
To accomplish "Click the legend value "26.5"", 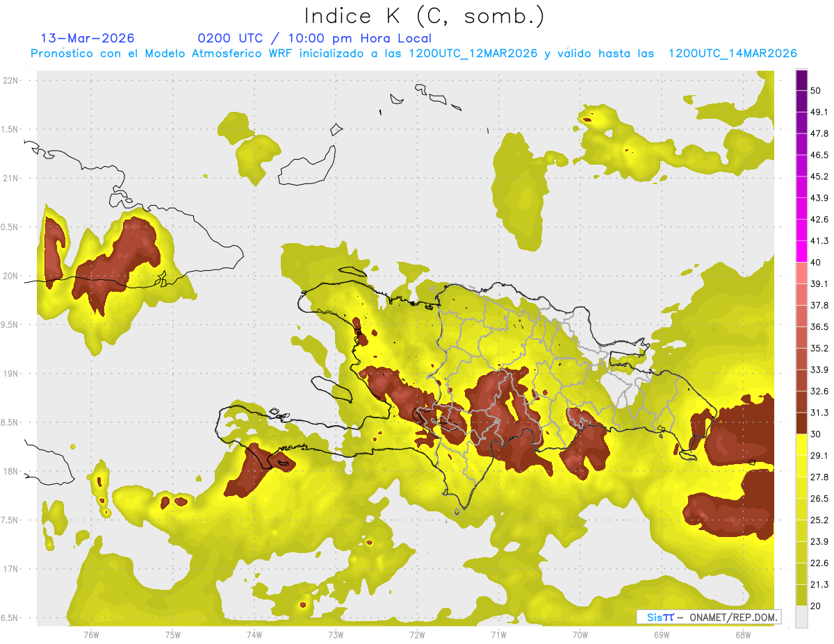I will (819, 499).
